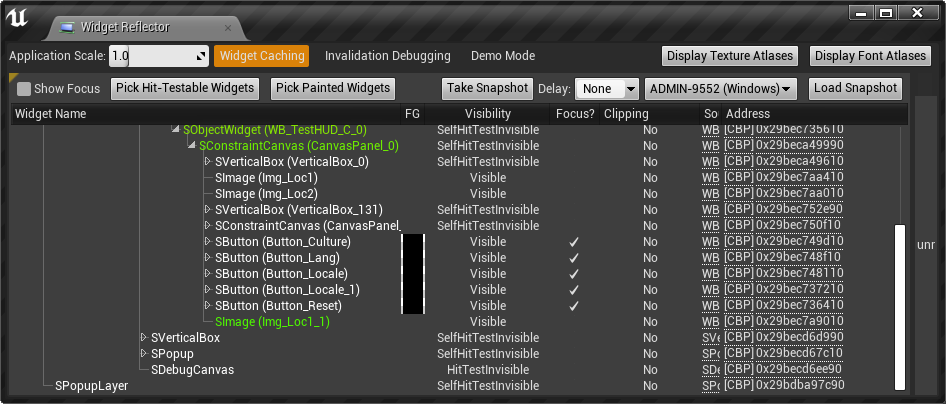Click Load Snapshot button
The width and height of the screenshot is (946, 404).
(856, 89)
